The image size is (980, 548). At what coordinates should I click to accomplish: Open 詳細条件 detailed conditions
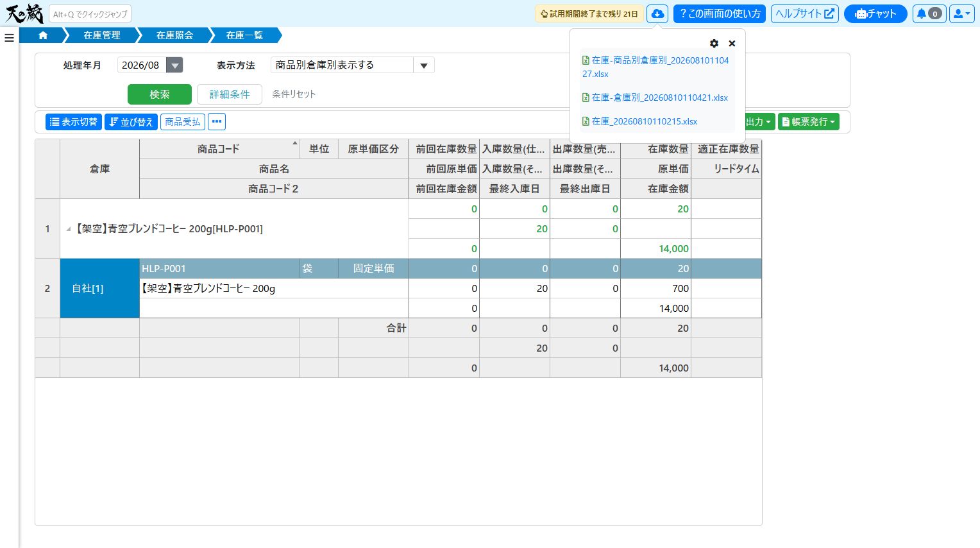pos(230,94)
